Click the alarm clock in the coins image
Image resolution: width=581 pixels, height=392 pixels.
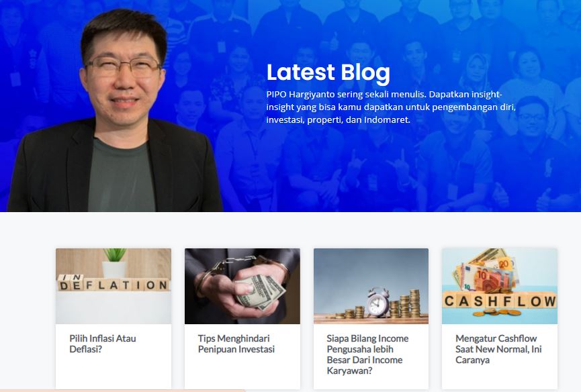[x=377, y=301]
